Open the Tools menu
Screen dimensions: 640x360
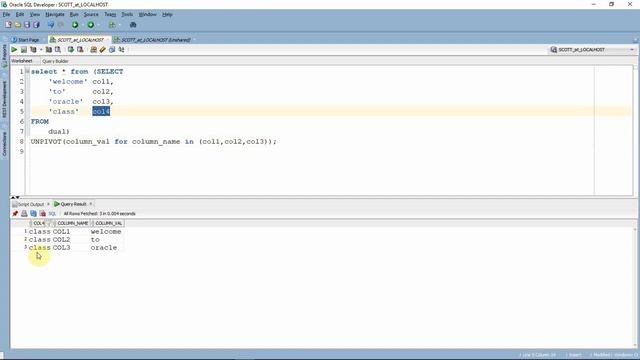[127, 14]
